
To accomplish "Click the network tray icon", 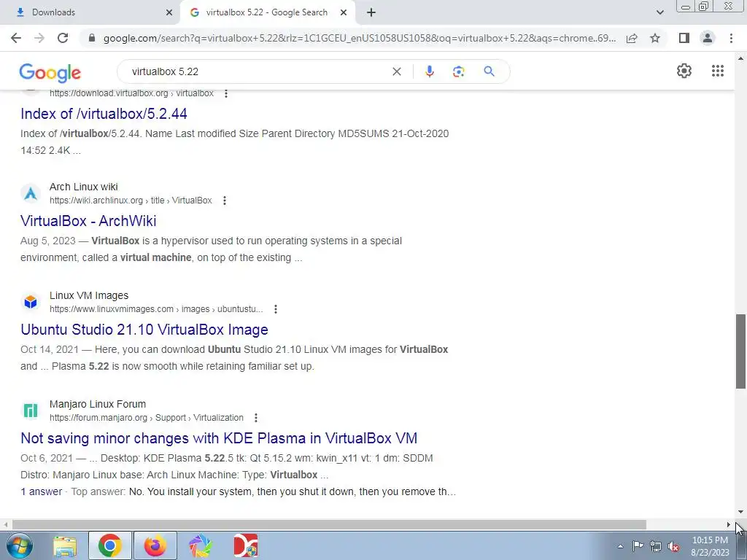I will pyautogui.click(x=656, y=546).
